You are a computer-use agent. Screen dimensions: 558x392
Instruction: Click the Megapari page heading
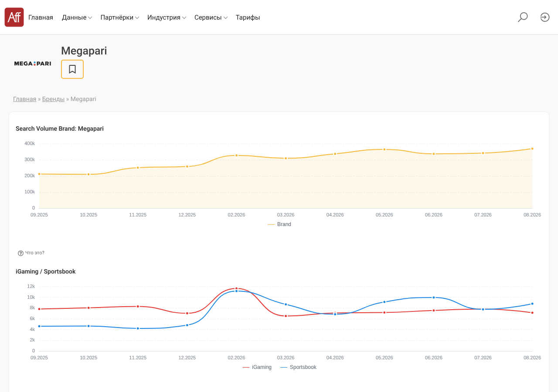[x=84, y=51]
